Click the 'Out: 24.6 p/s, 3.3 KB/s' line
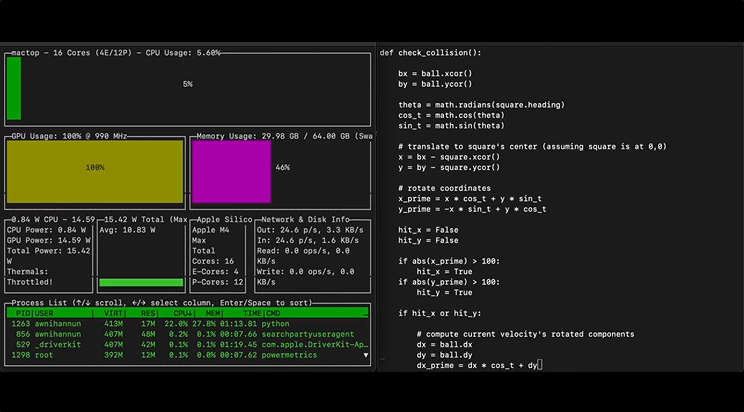This screenshot has height=412, width=744. click(310, 230)
